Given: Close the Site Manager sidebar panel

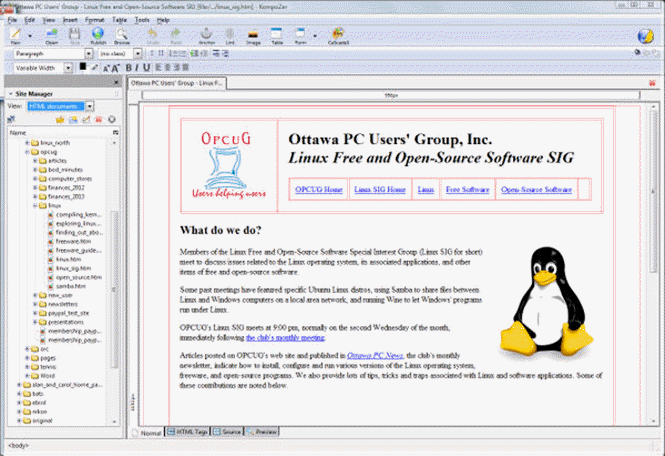Looking at the screenshot, I should (x=116, y=82).
